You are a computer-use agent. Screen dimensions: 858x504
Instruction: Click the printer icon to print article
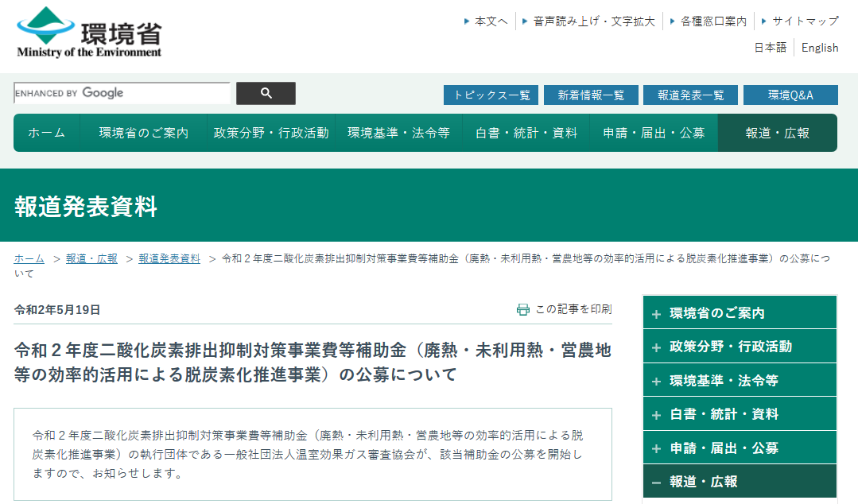pos(522,309)
